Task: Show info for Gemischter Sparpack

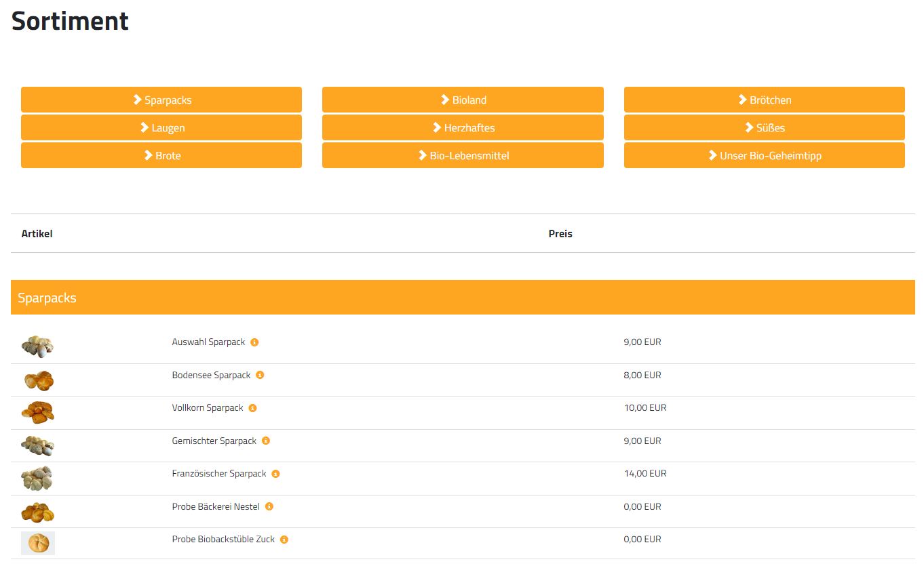Action: point(266,441)
